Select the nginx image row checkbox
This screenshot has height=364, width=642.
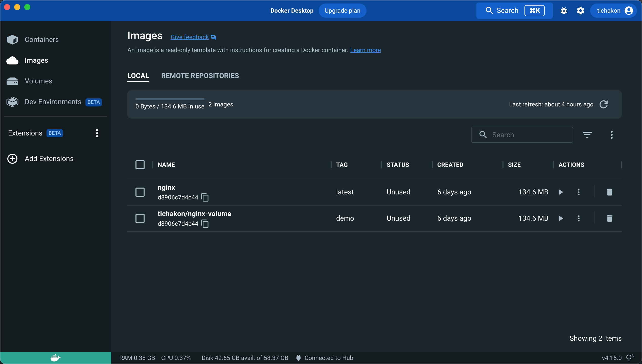(140, 192)
